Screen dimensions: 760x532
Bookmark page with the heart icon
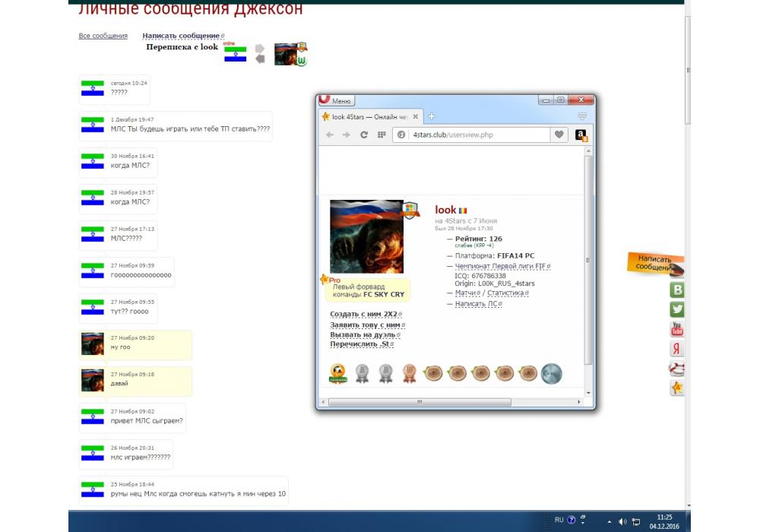point(559,135)
